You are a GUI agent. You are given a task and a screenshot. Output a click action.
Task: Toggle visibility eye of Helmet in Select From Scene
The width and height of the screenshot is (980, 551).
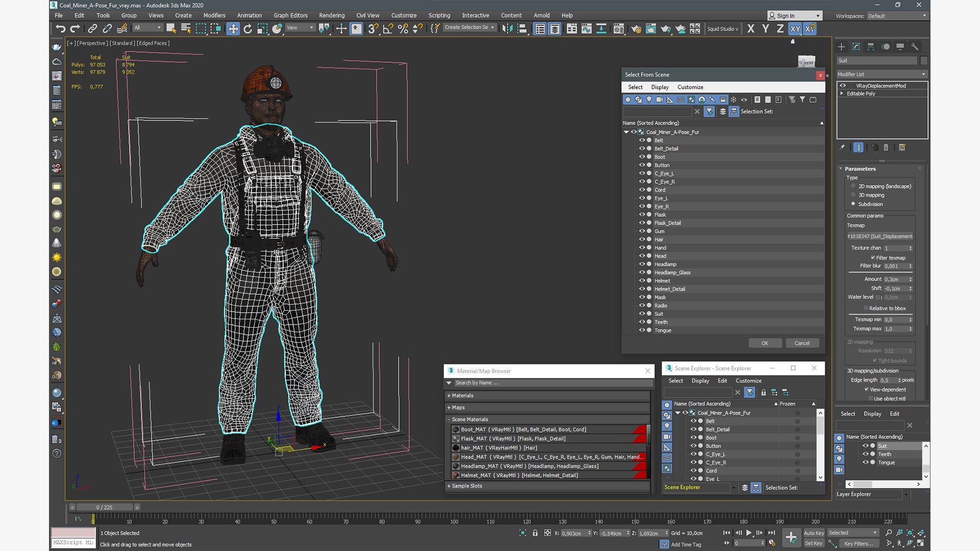pos(642,281)
